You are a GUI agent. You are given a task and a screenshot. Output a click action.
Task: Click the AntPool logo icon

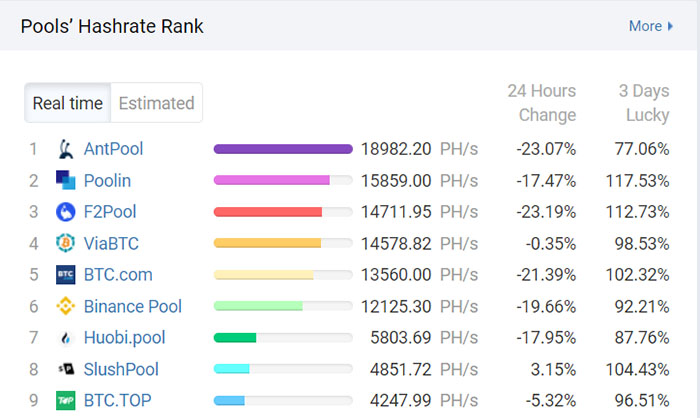[66, 150]
